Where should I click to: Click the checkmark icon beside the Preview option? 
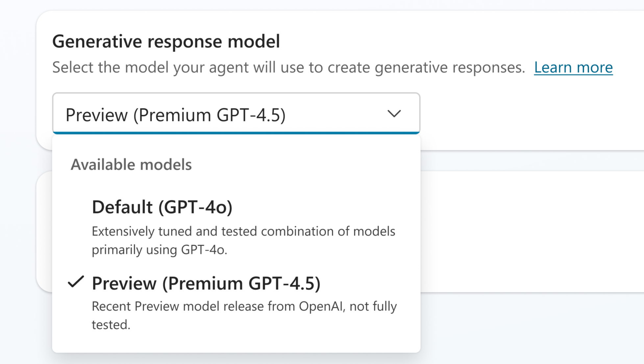(x=76, y=282)
